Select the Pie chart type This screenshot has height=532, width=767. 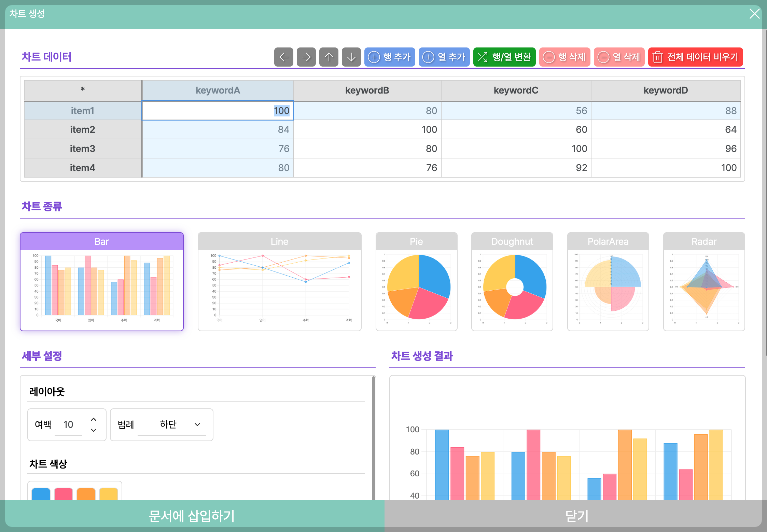pos(416,281)
